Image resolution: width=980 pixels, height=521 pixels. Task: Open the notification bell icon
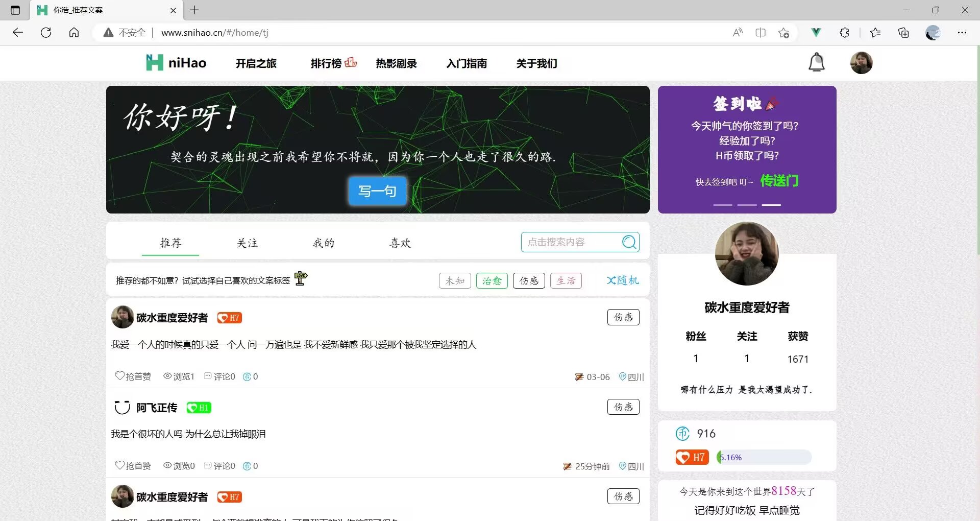click(816, 62)
